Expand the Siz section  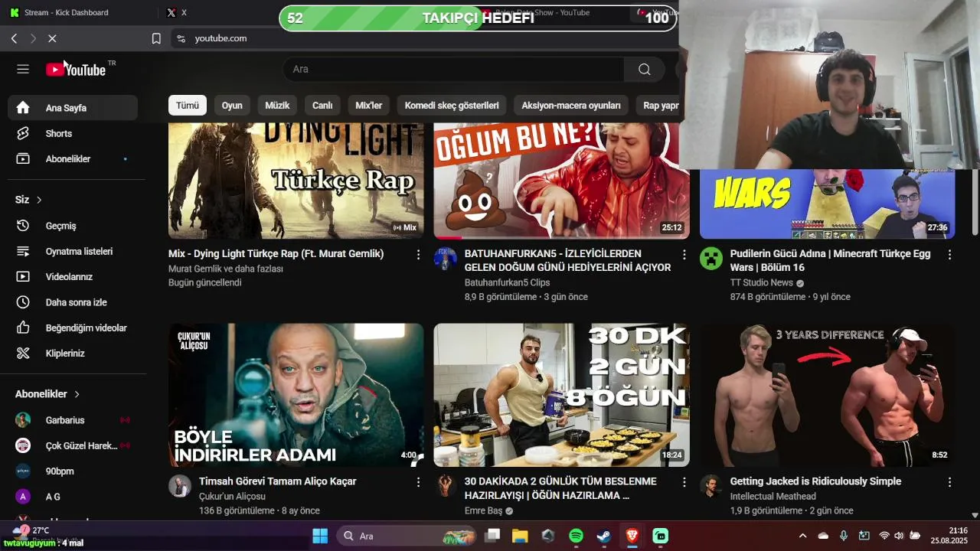[29, 200]
